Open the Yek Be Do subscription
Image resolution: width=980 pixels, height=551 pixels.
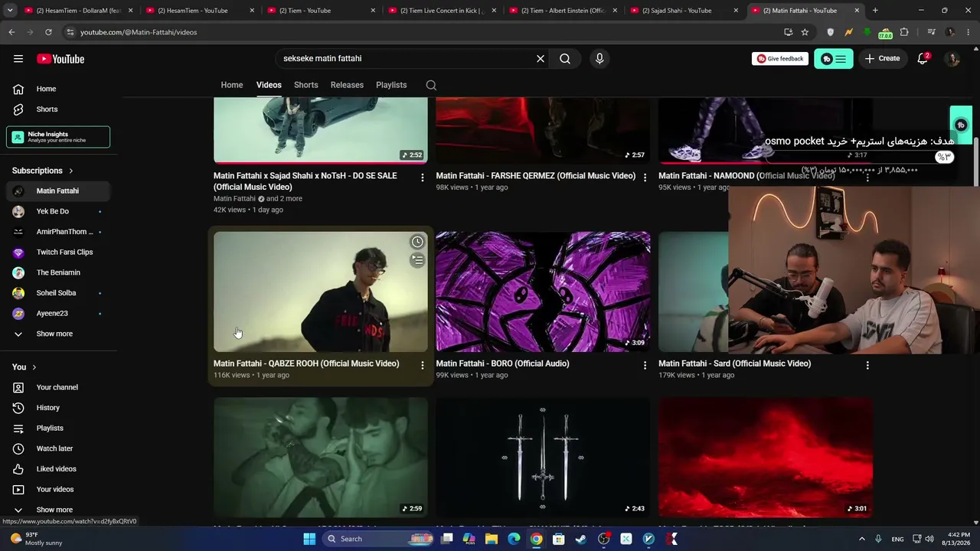[x=58, y=211]
